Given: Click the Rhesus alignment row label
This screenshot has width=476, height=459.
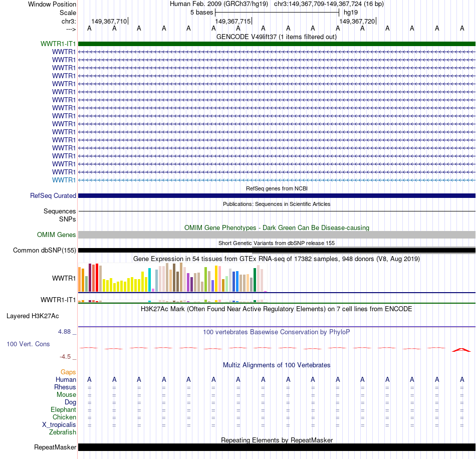Looking at the screenshot, I should pos(65,387).
